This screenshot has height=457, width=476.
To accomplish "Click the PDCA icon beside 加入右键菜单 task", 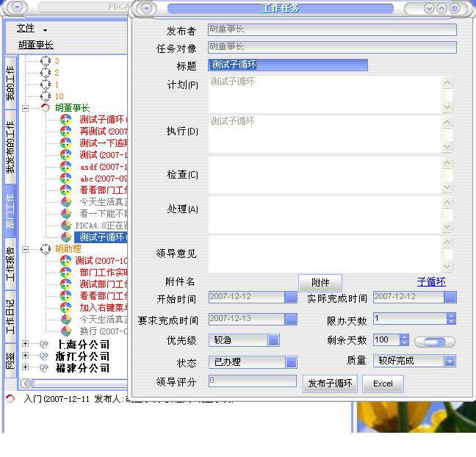I will [x=65, y=308].
